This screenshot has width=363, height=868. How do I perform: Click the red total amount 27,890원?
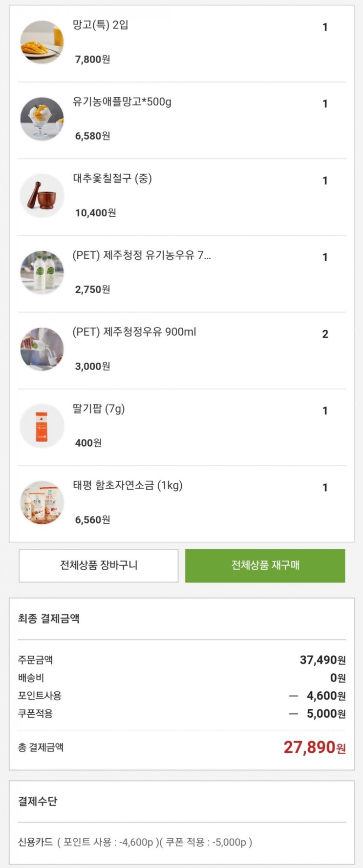314,747
